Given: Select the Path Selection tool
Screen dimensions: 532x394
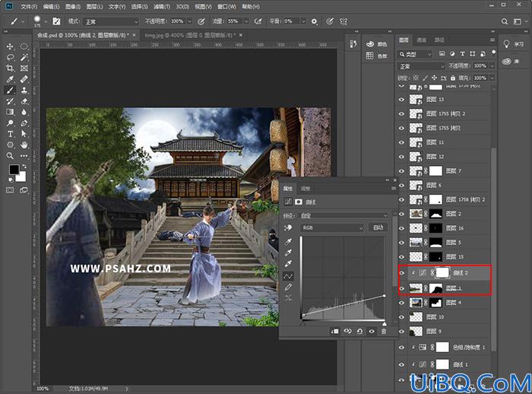Looking at the screenshot, I should (24, 134).
